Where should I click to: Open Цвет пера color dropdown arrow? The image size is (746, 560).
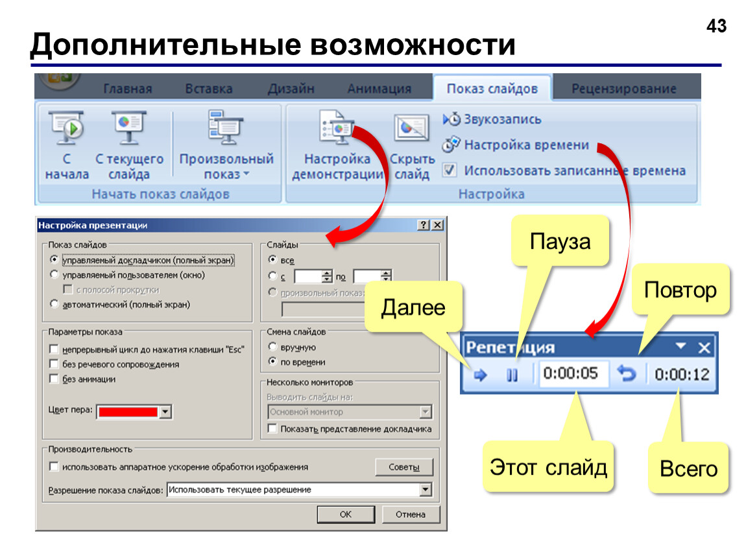point(165,412)
